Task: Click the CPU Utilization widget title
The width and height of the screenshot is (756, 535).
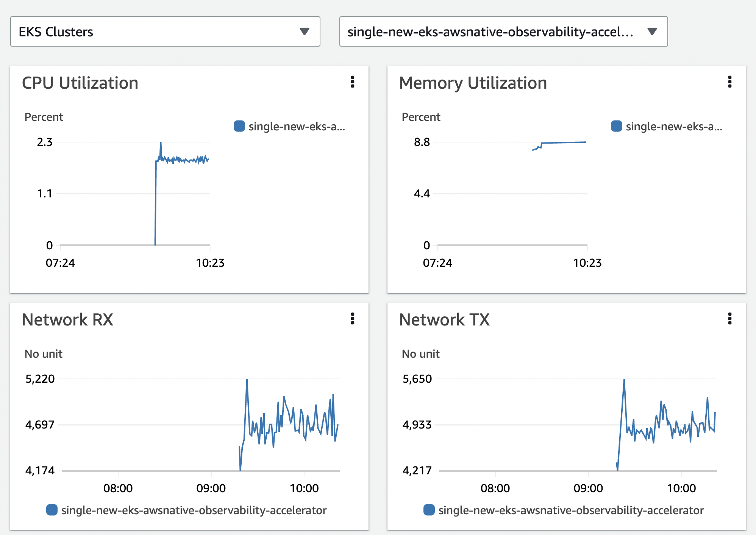Action: (x=80, y=83)
